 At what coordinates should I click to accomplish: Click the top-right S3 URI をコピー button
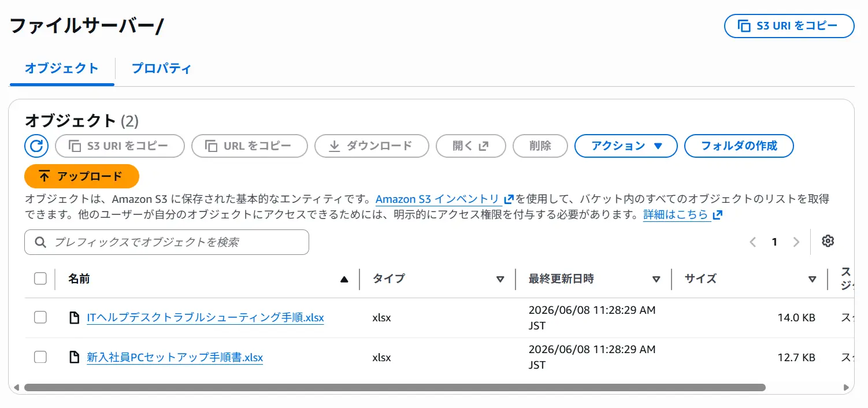(789, 26)
